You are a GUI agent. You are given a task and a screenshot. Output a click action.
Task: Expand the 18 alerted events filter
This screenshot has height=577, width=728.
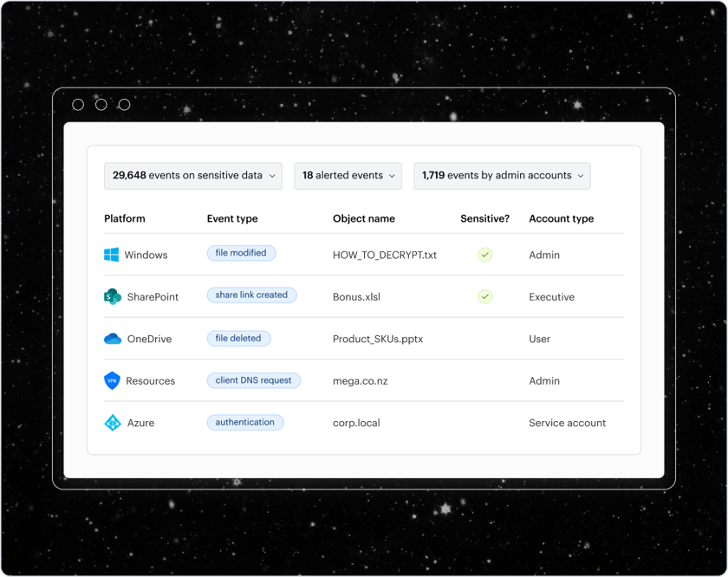[x=348, y=175]
